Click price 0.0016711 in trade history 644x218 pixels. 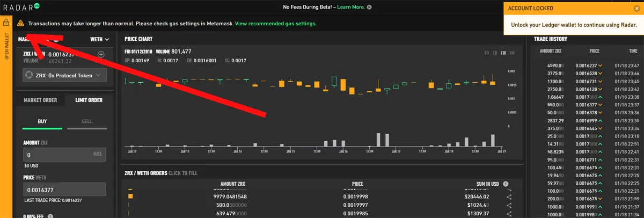587,160
